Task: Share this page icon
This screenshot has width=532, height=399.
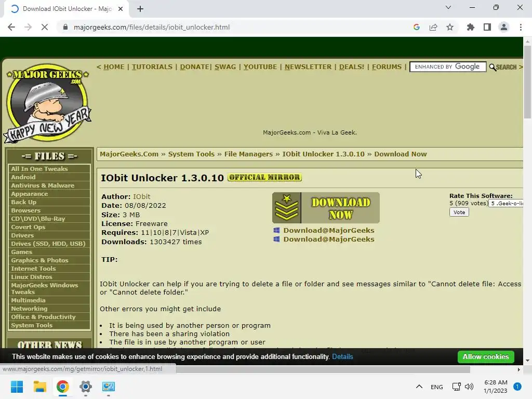Action: pyautogui.click(x=433, y=27)
